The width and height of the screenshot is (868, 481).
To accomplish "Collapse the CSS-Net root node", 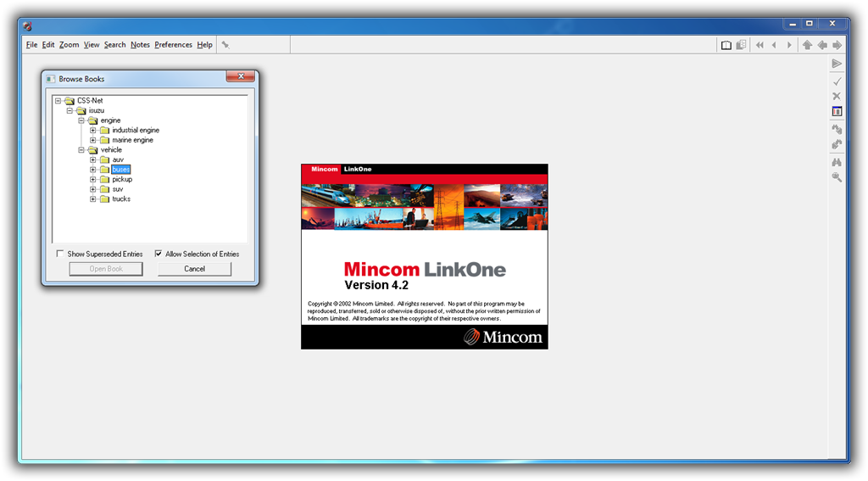I will [58, 101].
